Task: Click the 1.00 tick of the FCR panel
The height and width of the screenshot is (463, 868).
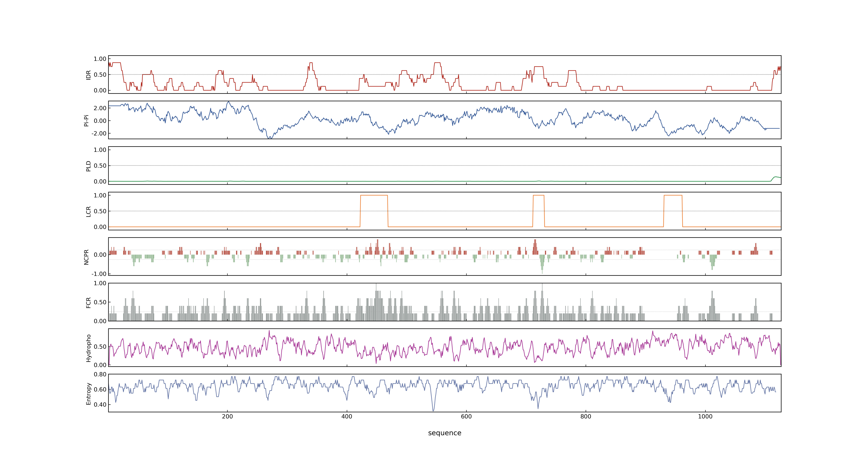Action: [x=100, y=283]
